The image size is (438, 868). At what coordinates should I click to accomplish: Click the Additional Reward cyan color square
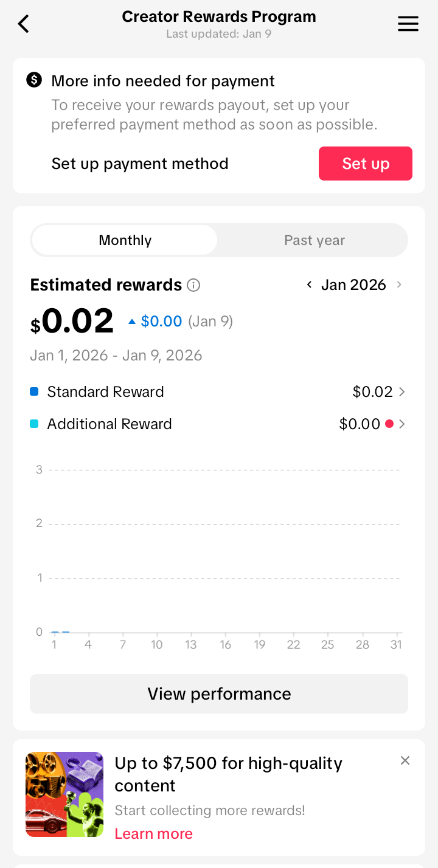pos(35,424)
